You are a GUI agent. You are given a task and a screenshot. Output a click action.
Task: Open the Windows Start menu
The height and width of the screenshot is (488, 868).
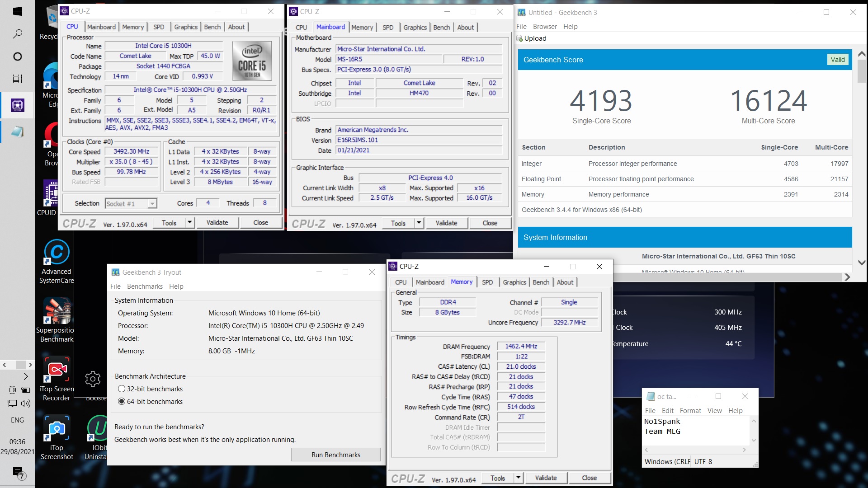(17, 11)
